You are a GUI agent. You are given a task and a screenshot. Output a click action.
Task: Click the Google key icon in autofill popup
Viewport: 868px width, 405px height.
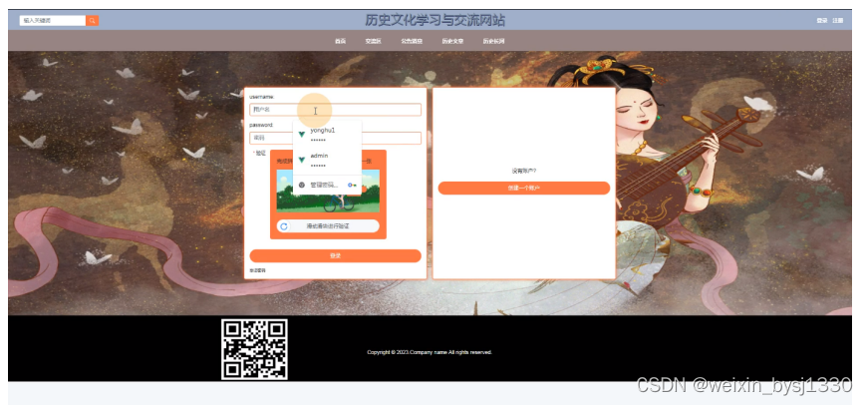click(x=352, y=186)
